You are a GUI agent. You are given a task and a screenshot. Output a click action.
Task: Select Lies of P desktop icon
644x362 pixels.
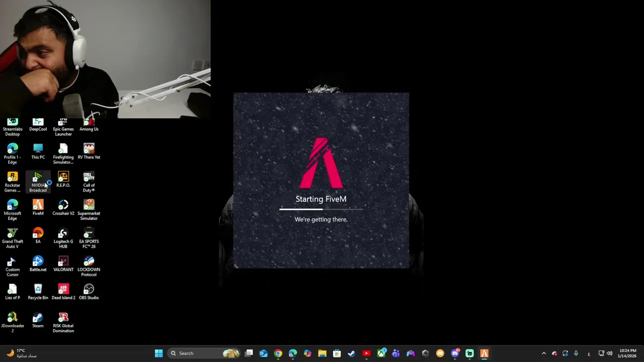13,292
